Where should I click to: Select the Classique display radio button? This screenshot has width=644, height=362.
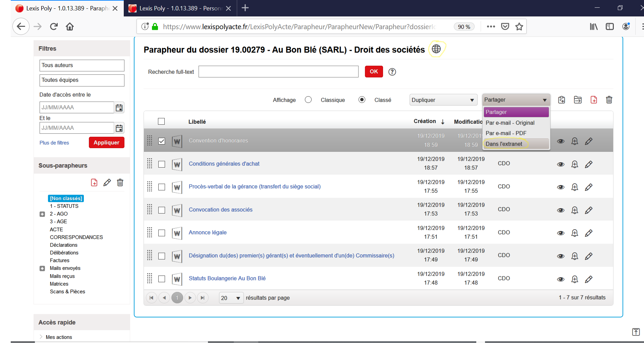click(308, 100)
